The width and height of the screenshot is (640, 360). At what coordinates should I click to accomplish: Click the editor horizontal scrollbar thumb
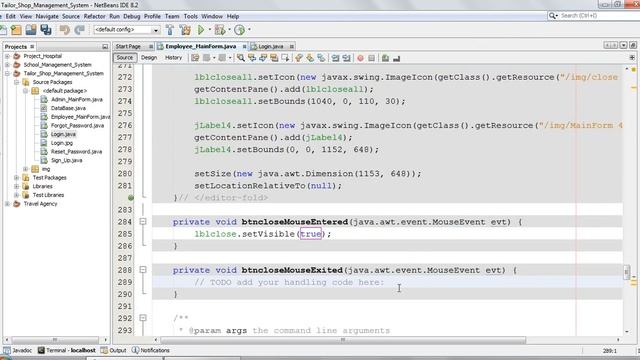click(x=343, y=340)
